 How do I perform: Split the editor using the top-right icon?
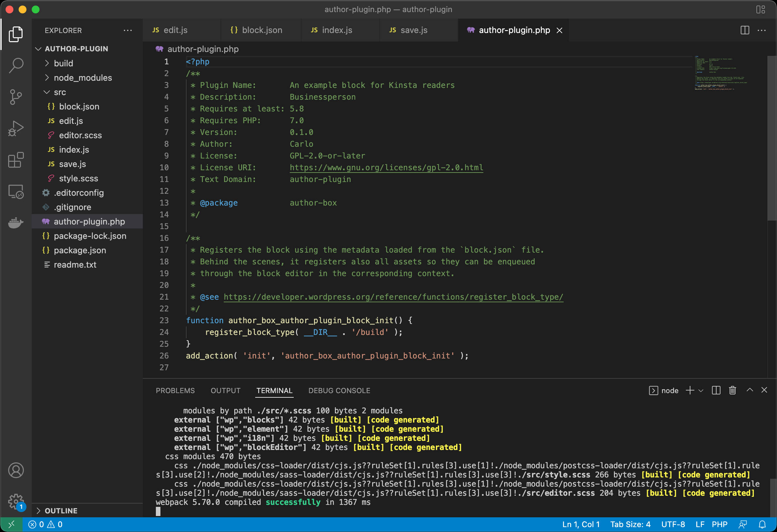745,30
